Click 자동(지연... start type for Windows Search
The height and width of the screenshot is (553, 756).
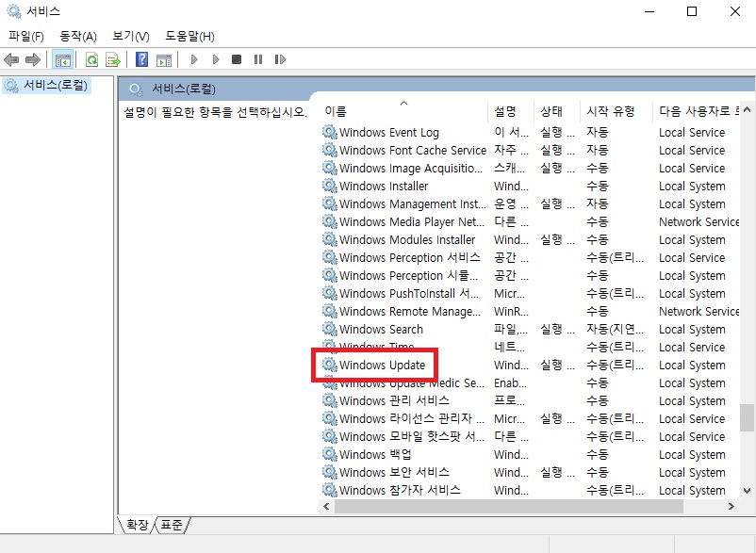pos(615,330)
